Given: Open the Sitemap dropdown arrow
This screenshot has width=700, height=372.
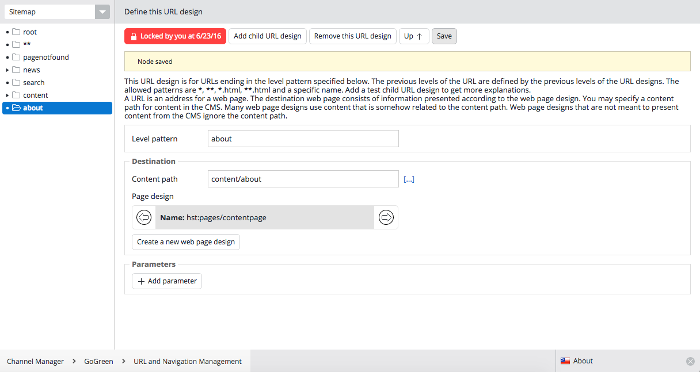Looking at the screenshot, I should pyautogui.click(x=102, y=12).
